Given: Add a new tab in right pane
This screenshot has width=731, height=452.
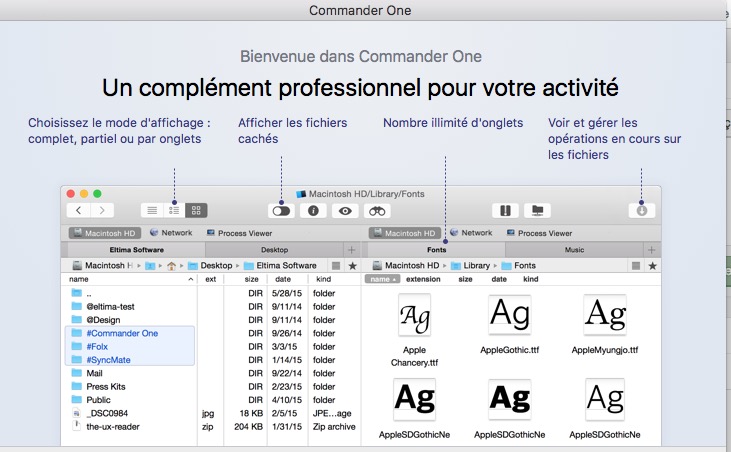Looking at the screenshot, I should pos(651,249).
